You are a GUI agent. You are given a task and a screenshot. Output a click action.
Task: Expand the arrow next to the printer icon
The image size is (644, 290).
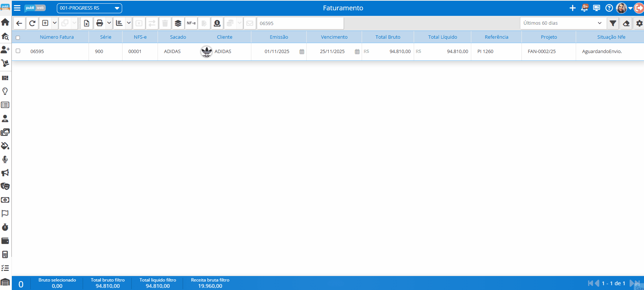pos(109,23)
